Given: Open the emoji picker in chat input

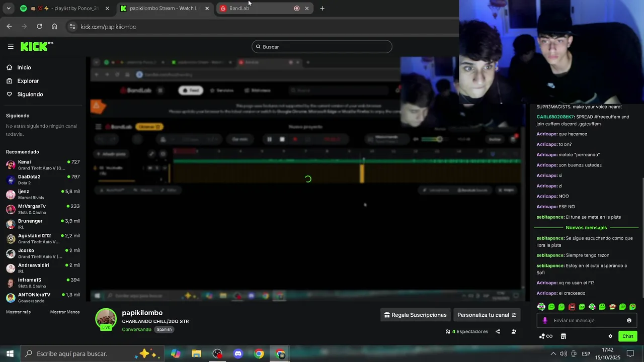Looking at the screenshot, I should (x=629, y=321).
